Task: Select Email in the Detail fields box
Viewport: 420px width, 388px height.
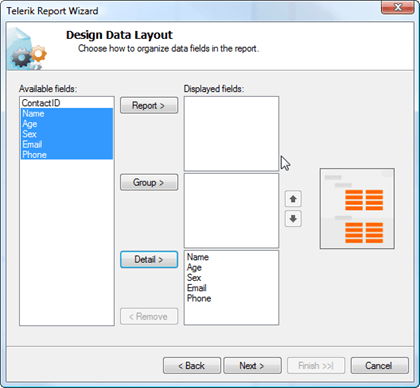Action: pos(231,288)
